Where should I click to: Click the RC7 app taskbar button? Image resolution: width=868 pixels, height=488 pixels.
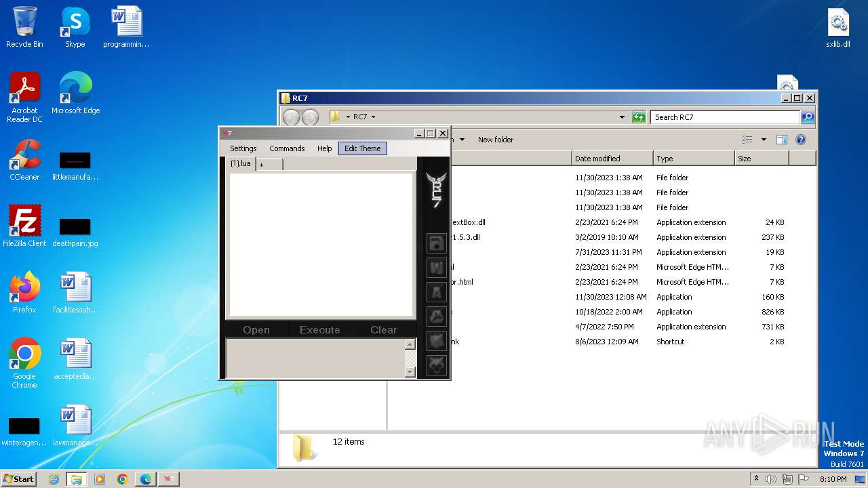(168, 479)
